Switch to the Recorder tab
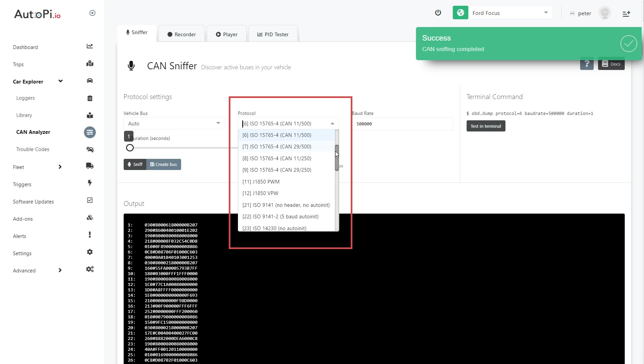Screen dimensions: 644x364 181,34
